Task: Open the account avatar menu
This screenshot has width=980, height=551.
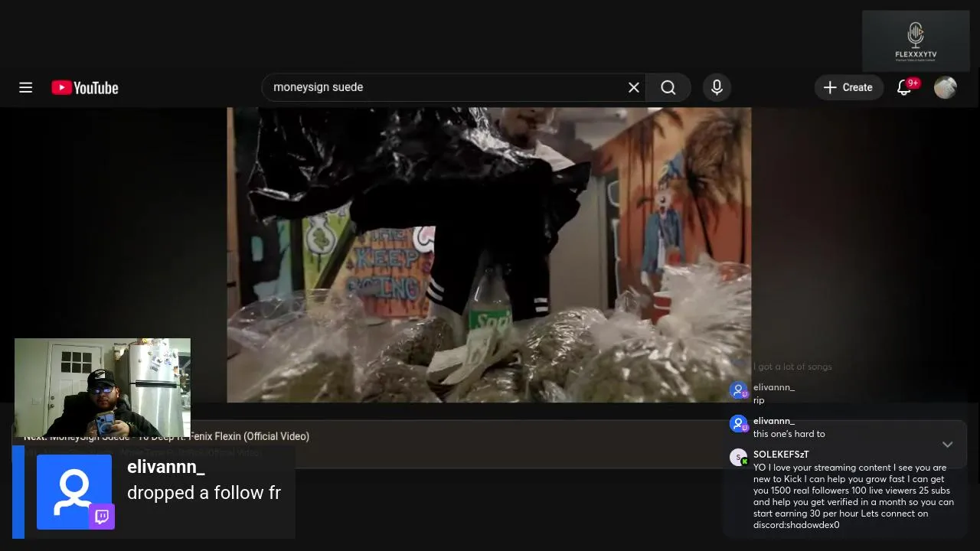Action: 946,87
